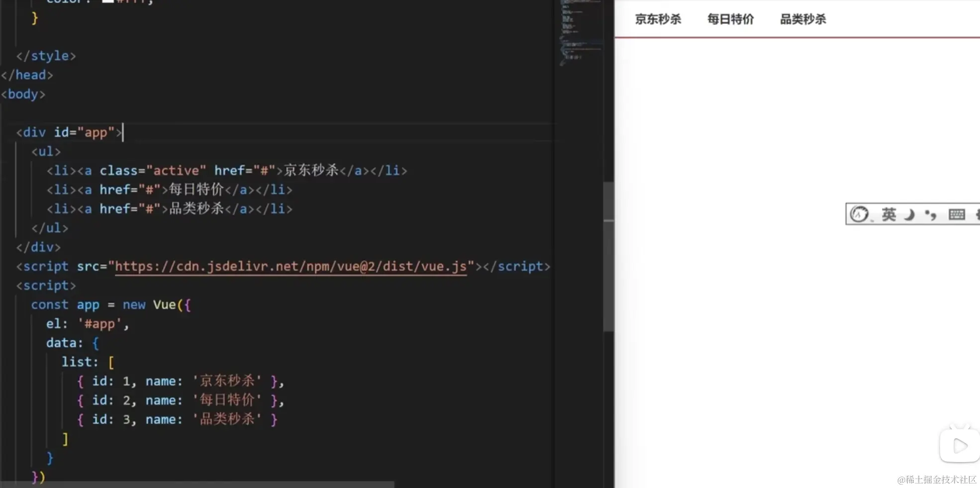Select the 京东秒杀 tab in the preview page

[x=658, y=19]
